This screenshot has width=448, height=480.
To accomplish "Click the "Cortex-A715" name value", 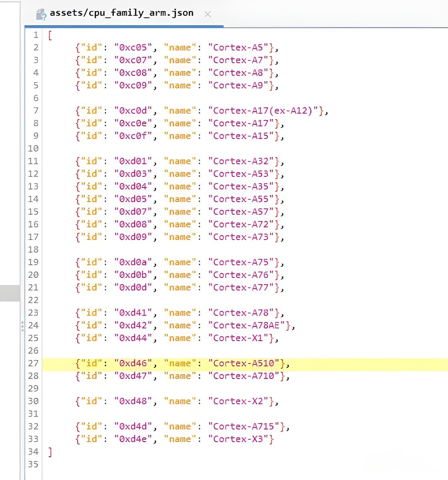I will [244, 427].
